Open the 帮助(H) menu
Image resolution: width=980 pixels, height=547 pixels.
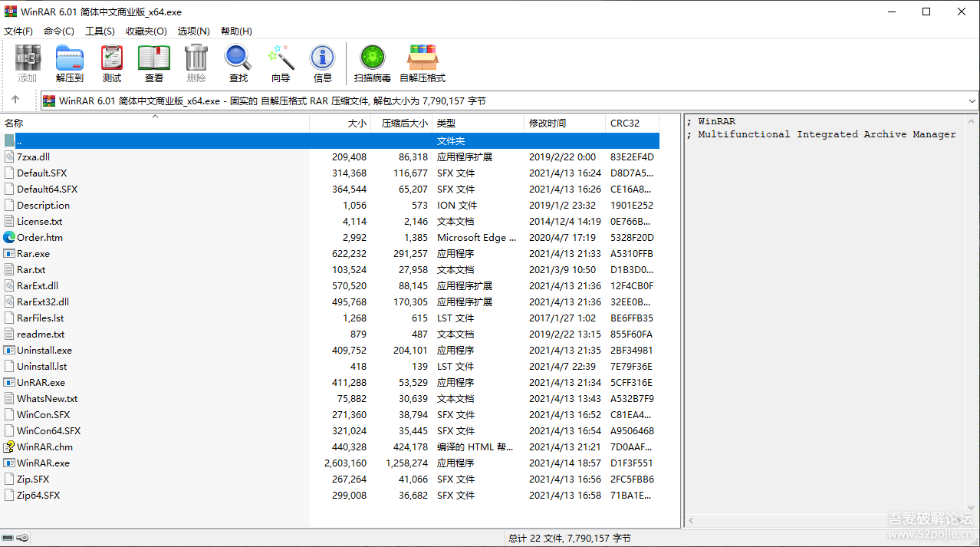[236, 31]
